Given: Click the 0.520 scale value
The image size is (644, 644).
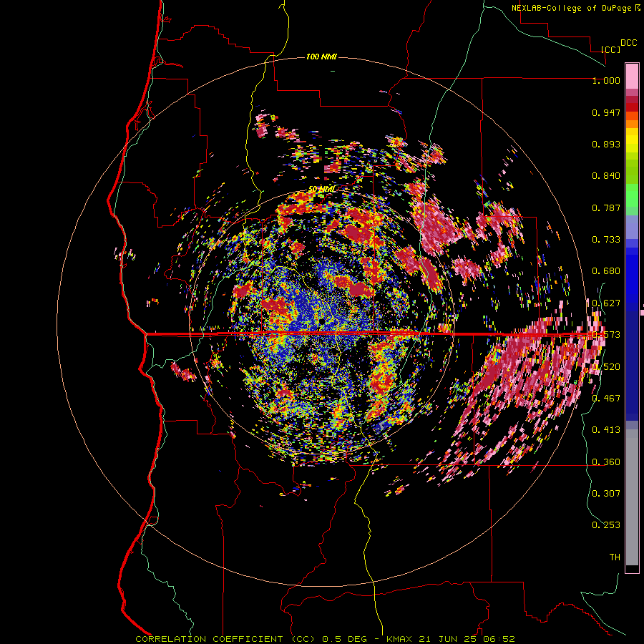Looking at the screenshot, I should (x=606, y=366).
